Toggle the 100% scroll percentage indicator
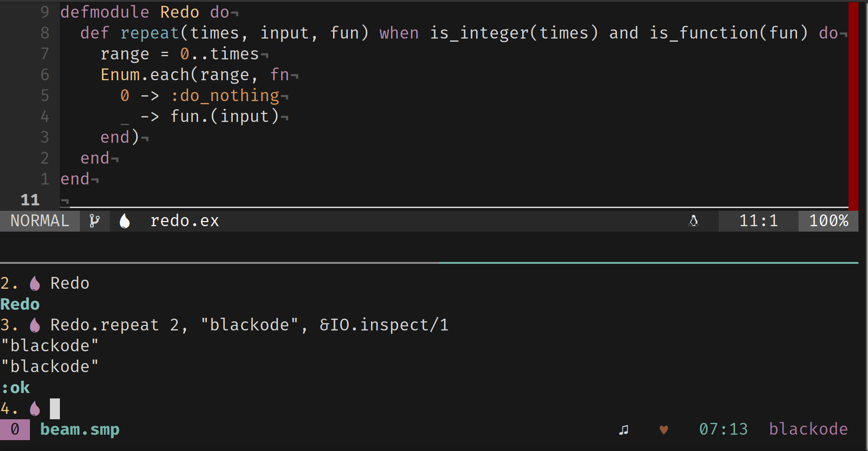Viewport: 868px width, 451px height. [829, 221]
